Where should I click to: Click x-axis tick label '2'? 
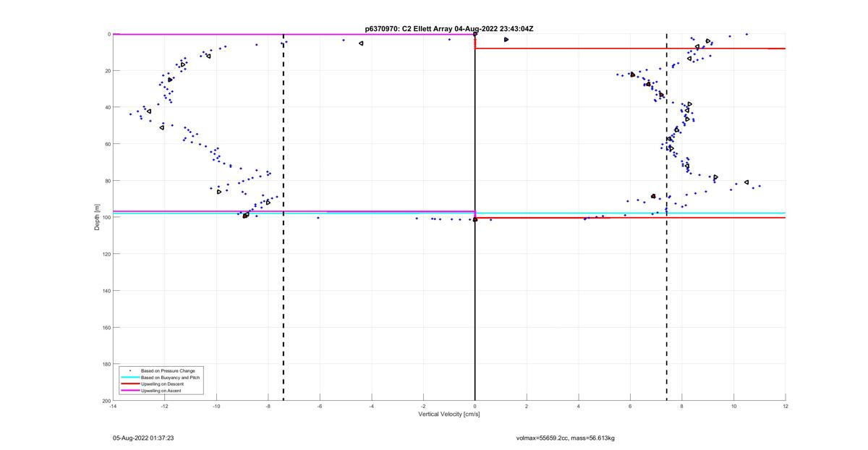527,407
